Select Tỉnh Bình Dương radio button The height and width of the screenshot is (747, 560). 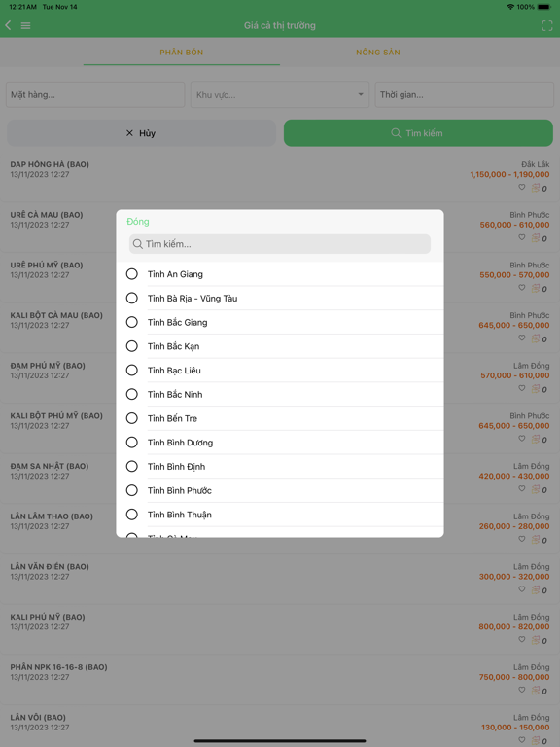coord(132,443)
